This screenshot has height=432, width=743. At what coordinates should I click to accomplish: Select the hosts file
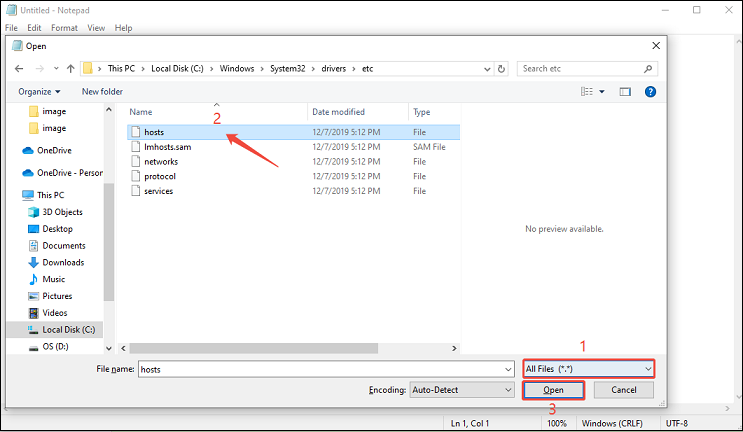[293, 132]
